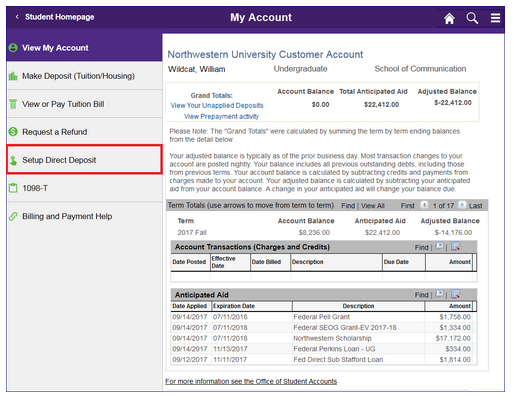This screenshot has height=400, width=514.
Task: Select Fed Direct Sub Stafford Loan text
Action: (x=338, y=360)
